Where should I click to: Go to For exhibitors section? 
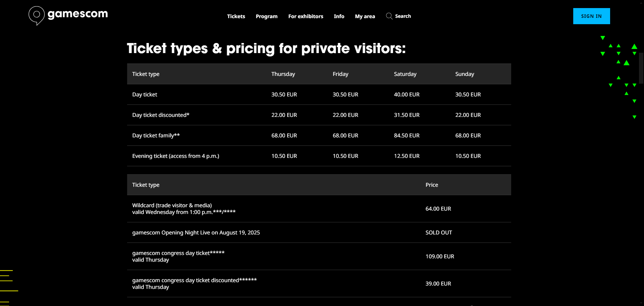(x=306, y=16)
